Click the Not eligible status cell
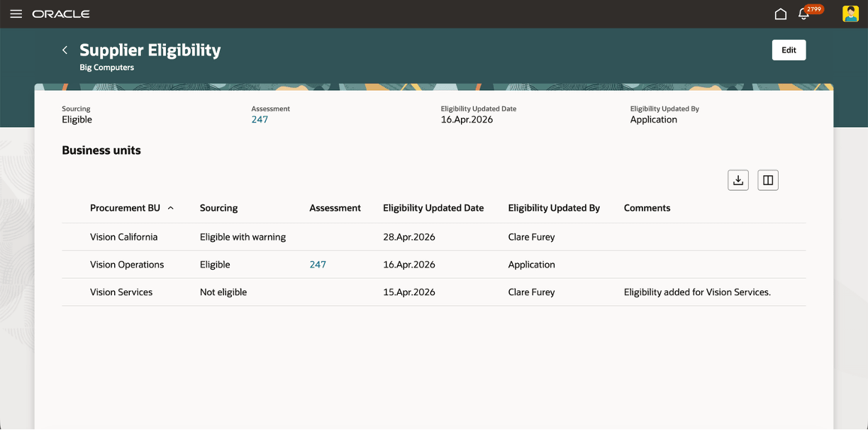This screenshot has width=868, height=430. point(223,292)
